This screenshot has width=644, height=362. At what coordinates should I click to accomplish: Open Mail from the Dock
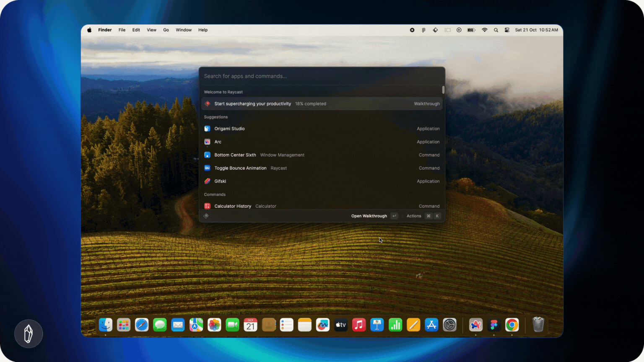click(178, 325)
